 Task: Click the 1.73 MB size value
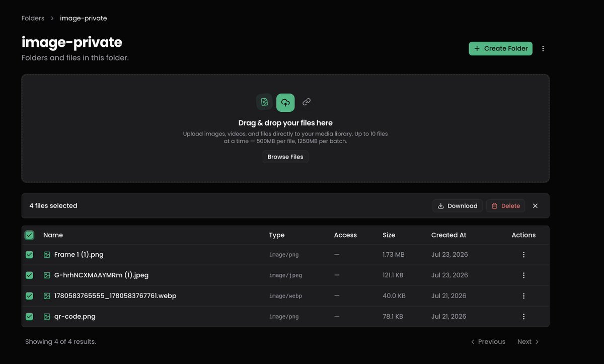pos(394,255)
